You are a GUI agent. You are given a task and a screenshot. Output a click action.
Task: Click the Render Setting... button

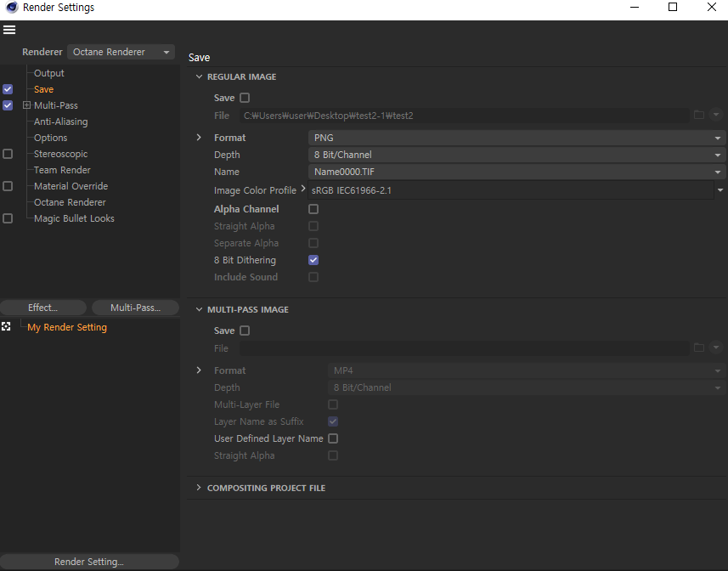[x=89, y=562]
